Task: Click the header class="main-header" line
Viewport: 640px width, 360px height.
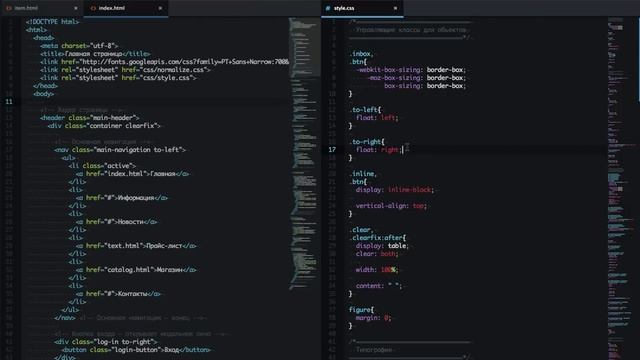Action: click(x=89, y=118)
